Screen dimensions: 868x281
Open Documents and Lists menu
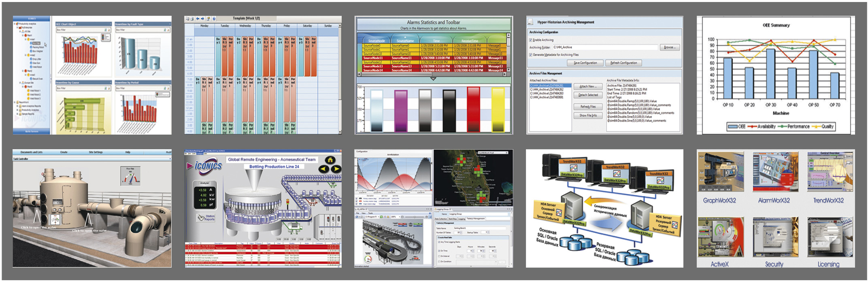coord(32,152)
